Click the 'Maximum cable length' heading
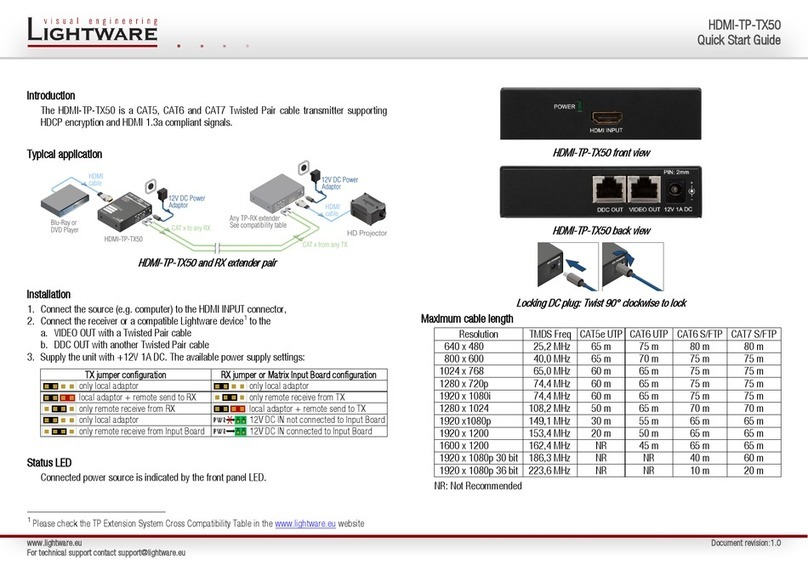 click(x=467, y=318)
